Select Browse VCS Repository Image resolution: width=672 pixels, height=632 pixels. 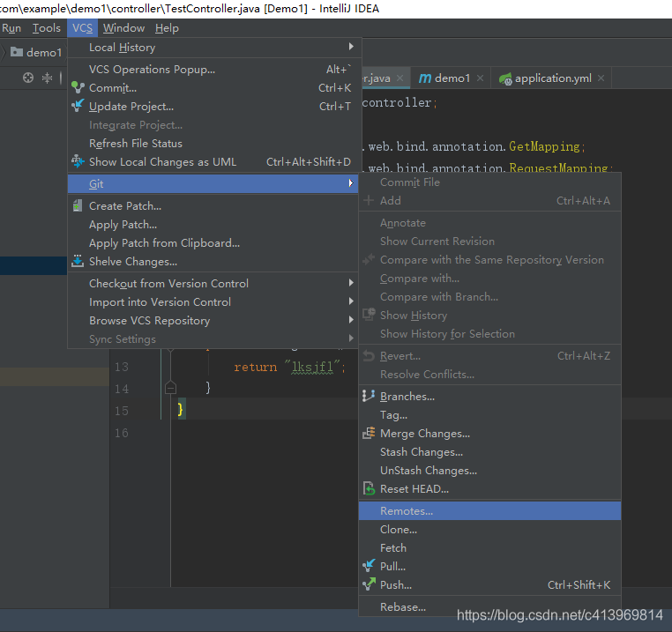(213, 321)
